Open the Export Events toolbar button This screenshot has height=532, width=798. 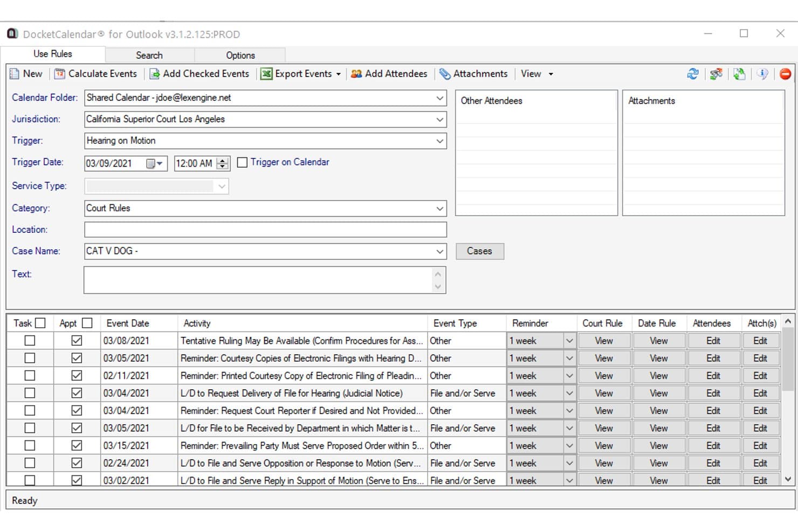[x=300, y=74]
